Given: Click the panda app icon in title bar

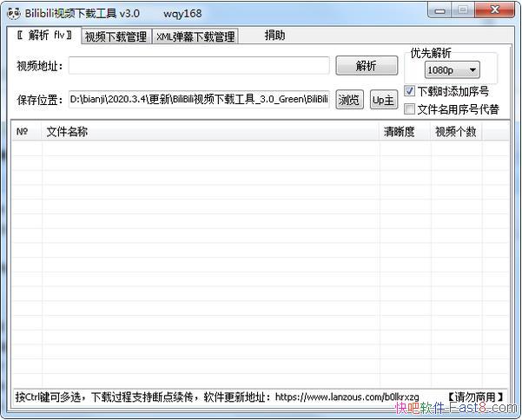Looking at the screenshot, I should coord(12,13).
